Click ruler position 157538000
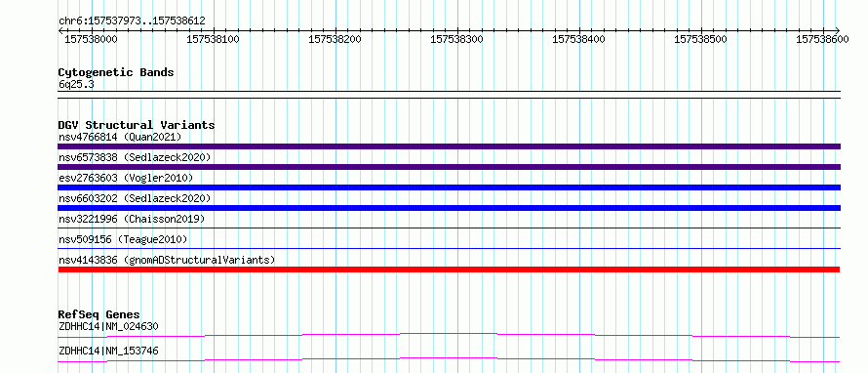The height and width of the screenshot is (373, 868). click(x=92, y=39)
